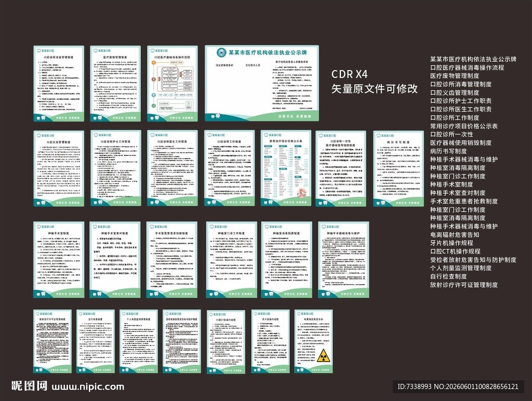
Task: Click list entry '种植手术室制度' on right
Action: click(451, 184)
